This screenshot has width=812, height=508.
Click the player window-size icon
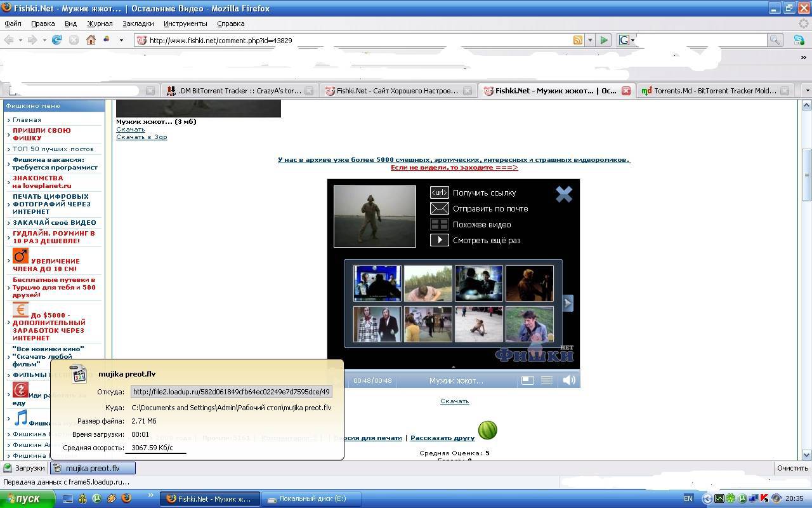[527, 380]
